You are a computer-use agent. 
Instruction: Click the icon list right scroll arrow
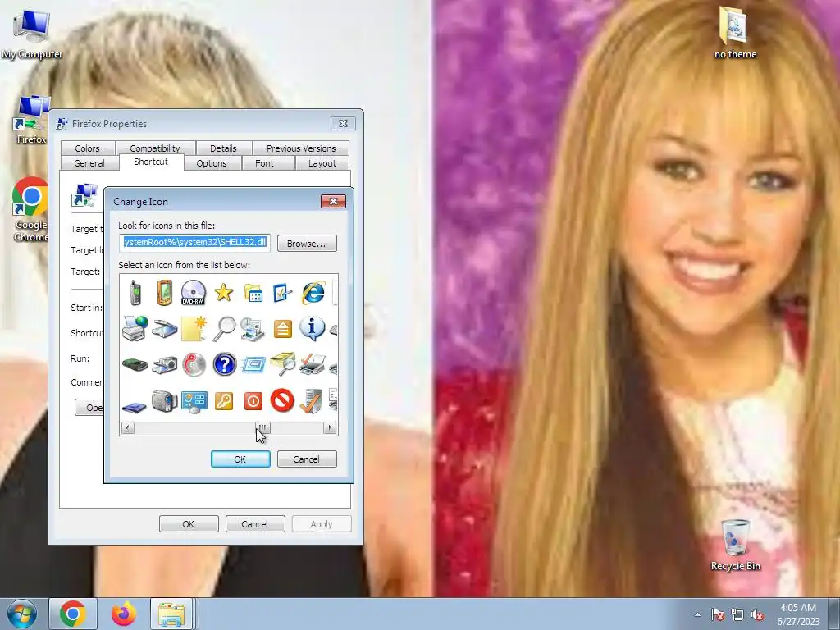pyautogui.click(x=330, y=427)
